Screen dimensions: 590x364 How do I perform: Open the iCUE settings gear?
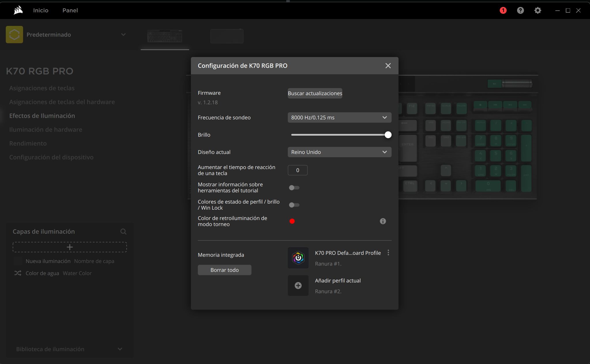538,10
